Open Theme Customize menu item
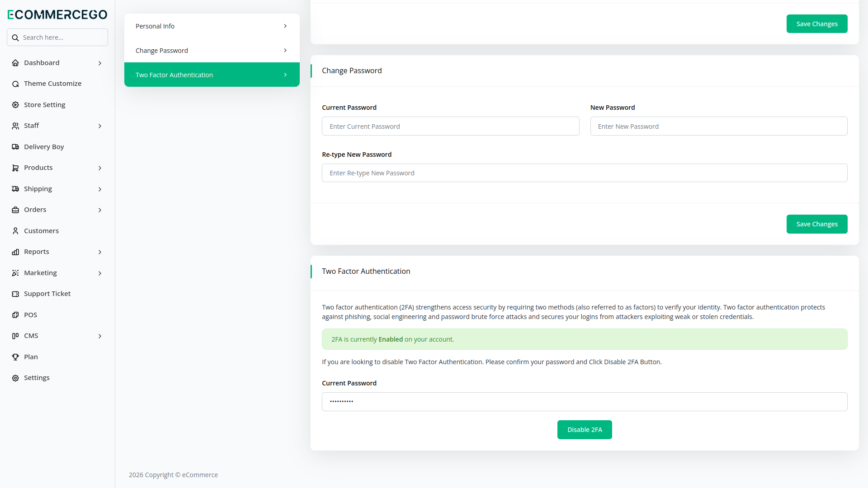The width and height of the screenshot is (868, 488). click(x=57, y=84)
